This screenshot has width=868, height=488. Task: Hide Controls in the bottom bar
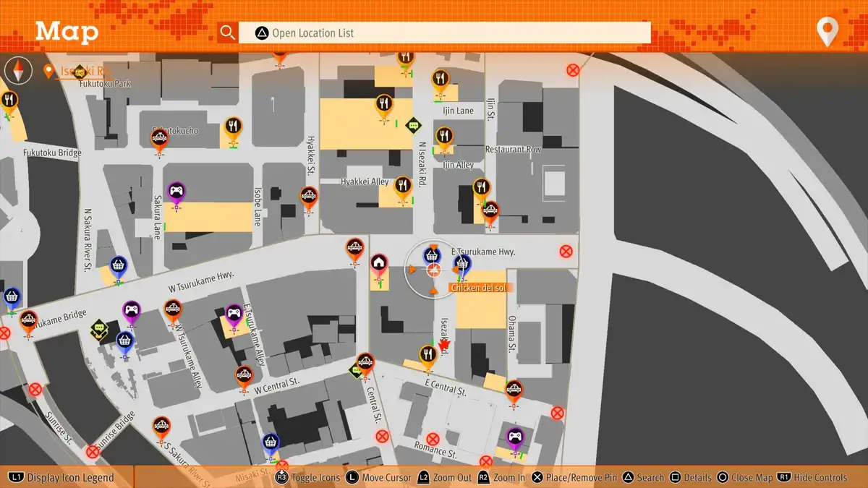tap(812, 478)
